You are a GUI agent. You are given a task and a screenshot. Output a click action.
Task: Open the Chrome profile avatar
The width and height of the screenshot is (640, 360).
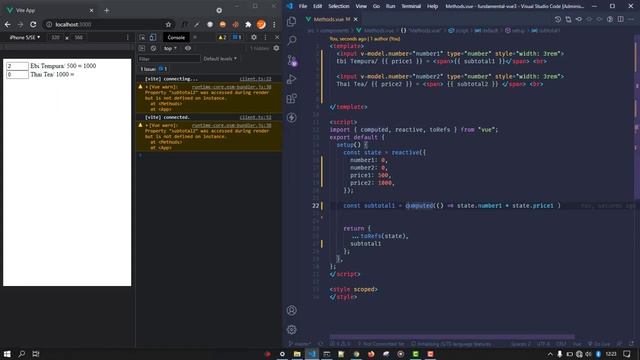point(261,24)
